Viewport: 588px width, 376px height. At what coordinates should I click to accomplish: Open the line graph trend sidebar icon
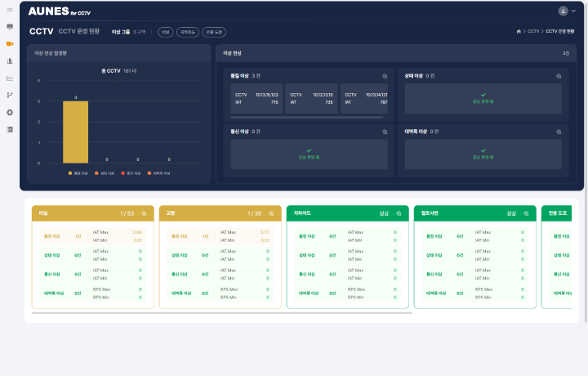10,78
